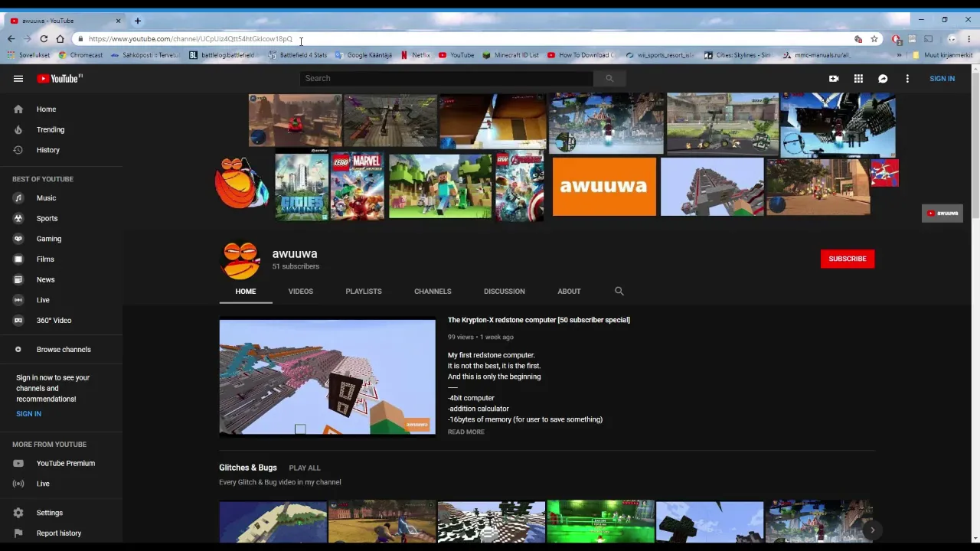
Task: Click the browser back arrow
Action: pyautogui.click(x=11, y=39)
